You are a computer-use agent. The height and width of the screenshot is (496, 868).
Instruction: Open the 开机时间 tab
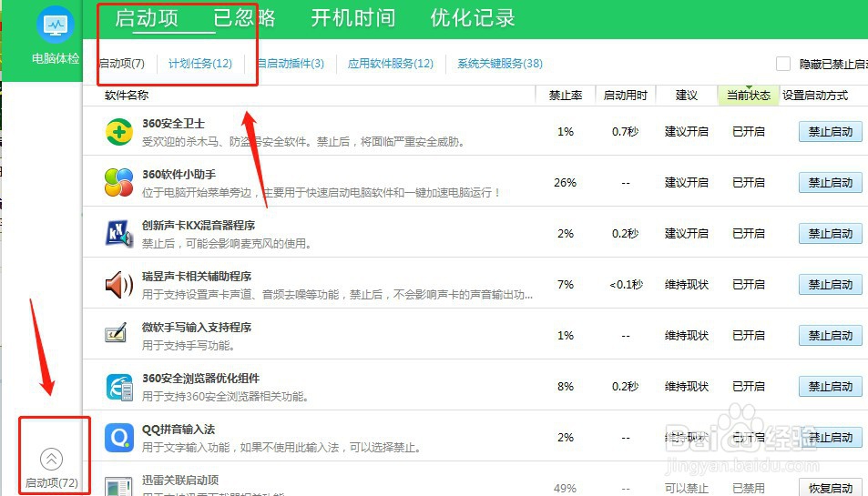(x=353, y=18)
